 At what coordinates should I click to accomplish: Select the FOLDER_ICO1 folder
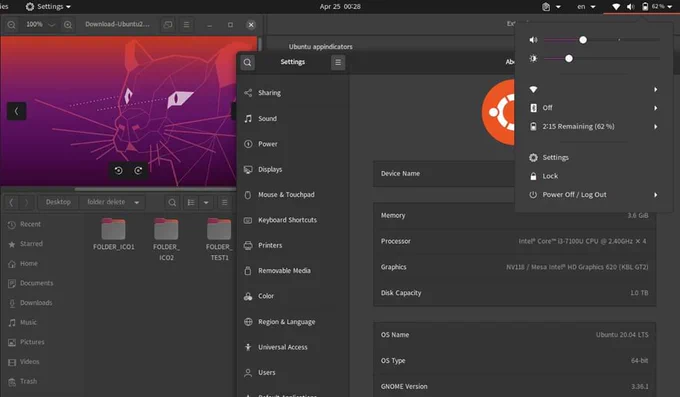pyautogui.click(x=114, y=234)
